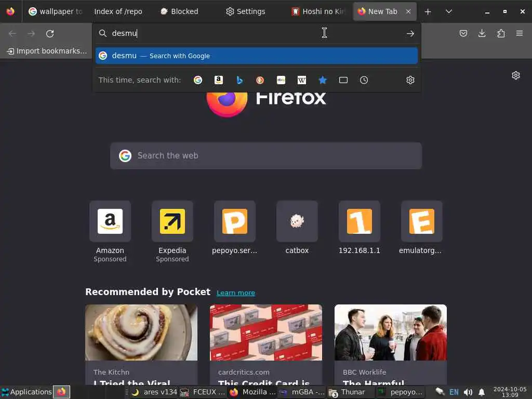
Task: Click the EN keyboard layout indicator
Action: [454, 392]
